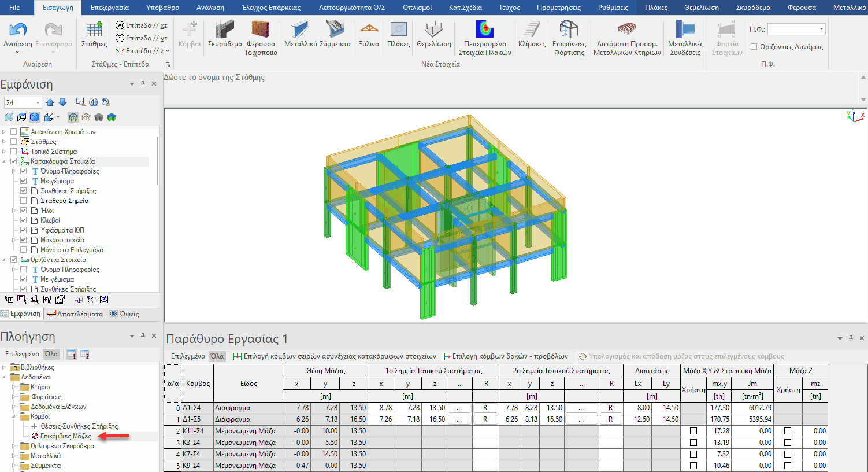The height and width of the screenshot is (472, 868).
Task: Open the Ξύλινα timber truss tool
Action: (x=369, y=30)
